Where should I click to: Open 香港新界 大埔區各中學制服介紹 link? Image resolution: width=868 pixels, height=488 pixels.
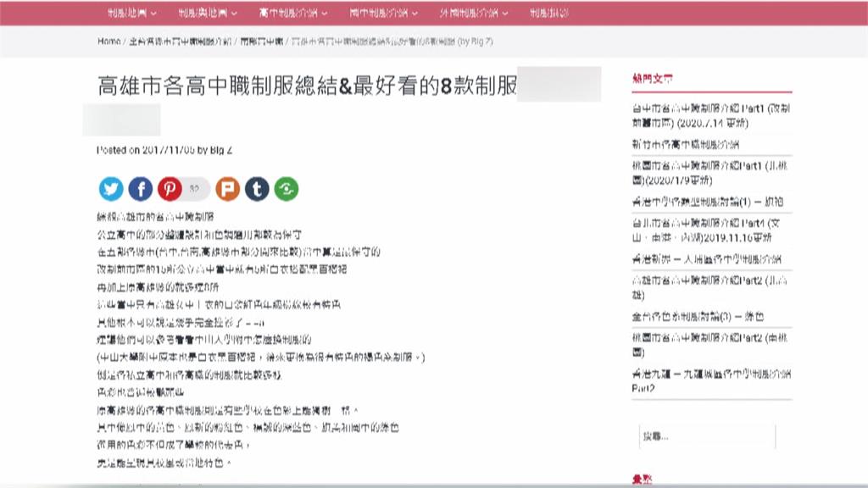pyautogui.click(x=706, y=259)
